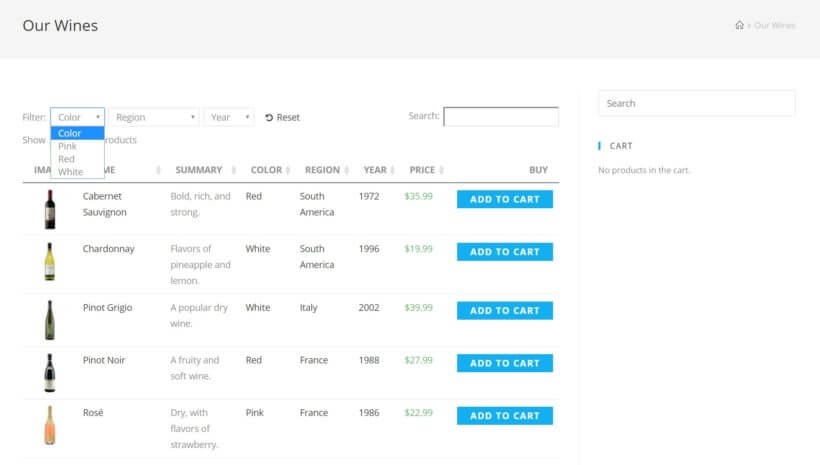Image resolution: width=820 pixels, height=465 pixels.
Task: Add Chardonnay to cart
Action: tap(505, 252)
